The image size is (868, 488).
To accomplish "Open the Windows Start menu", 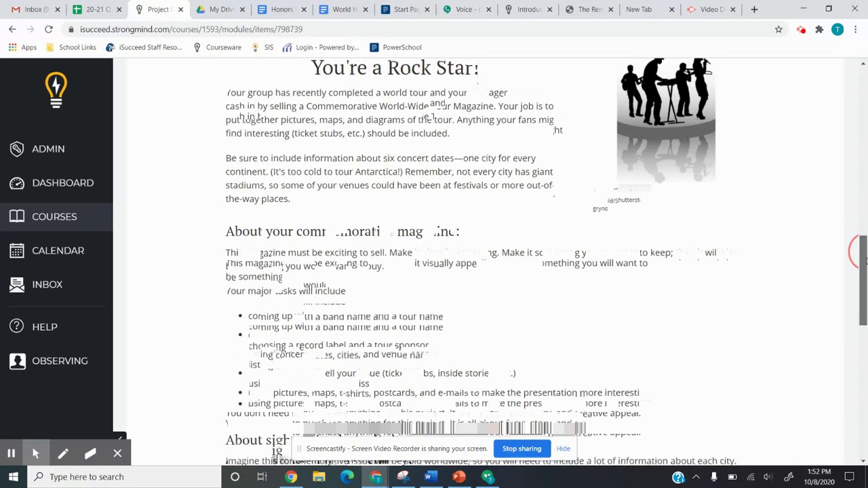I will click(13, 476).
